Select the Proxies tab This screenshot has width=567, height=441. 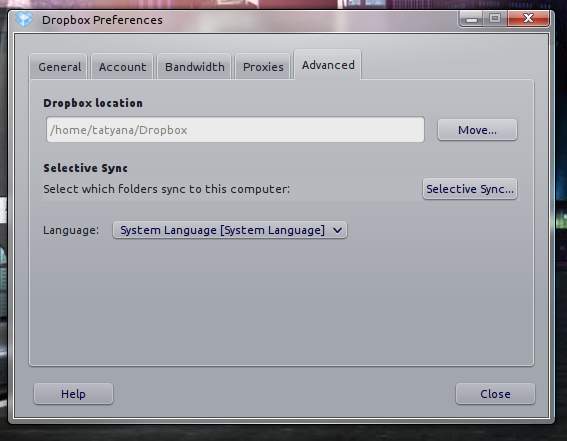tap(263, 67)
